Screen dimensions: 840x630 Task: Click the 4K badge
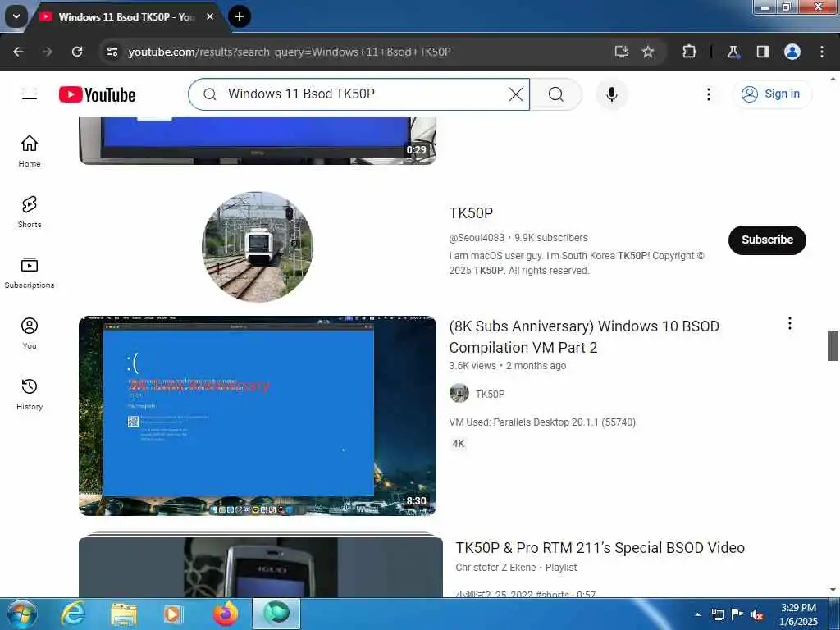point(459,444)
